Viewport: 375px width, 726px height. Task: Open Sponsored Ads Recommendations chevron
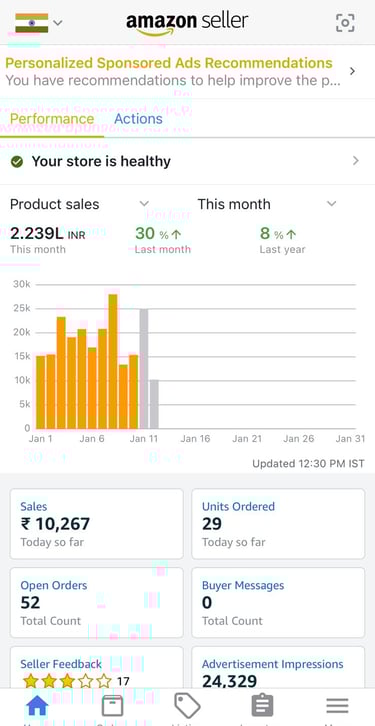pos(352,71)
